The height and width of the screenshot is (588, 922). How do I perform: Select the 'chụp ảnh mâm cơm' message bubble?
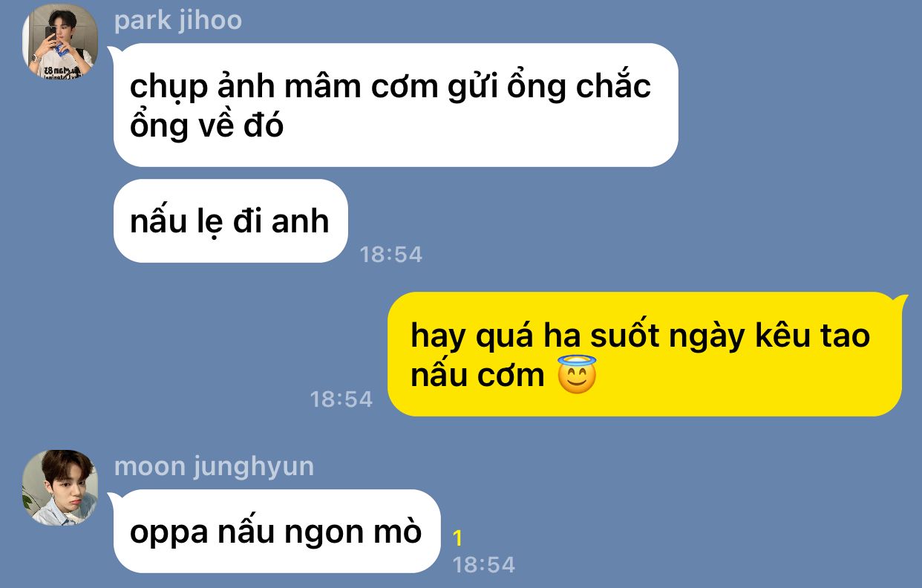[396, 105]
